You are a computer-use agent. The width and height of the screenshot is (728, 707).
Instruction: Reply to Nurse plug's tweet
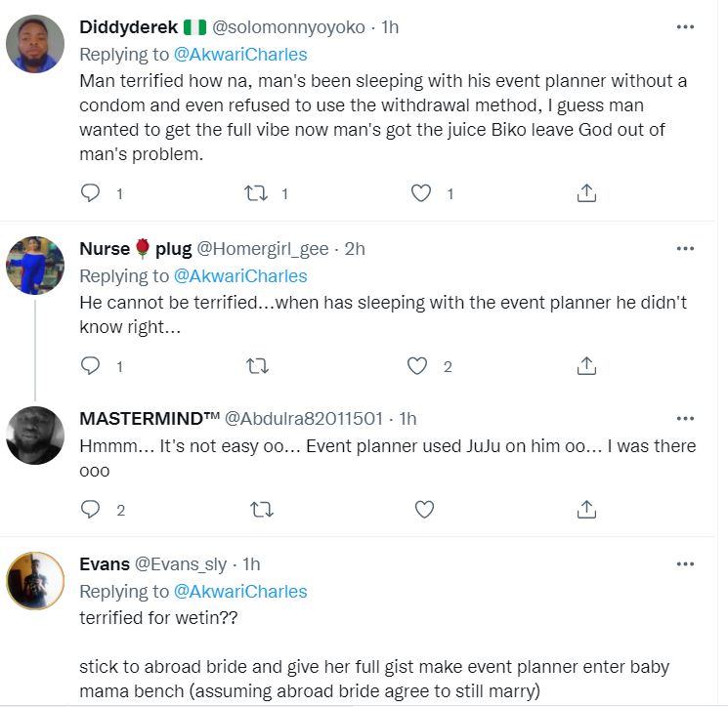tap(91, 366)
